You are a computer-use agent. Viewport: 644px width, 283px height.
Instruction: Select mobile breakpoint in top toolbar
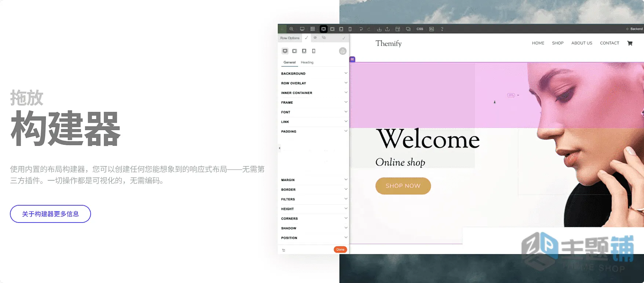pos(350,29)
